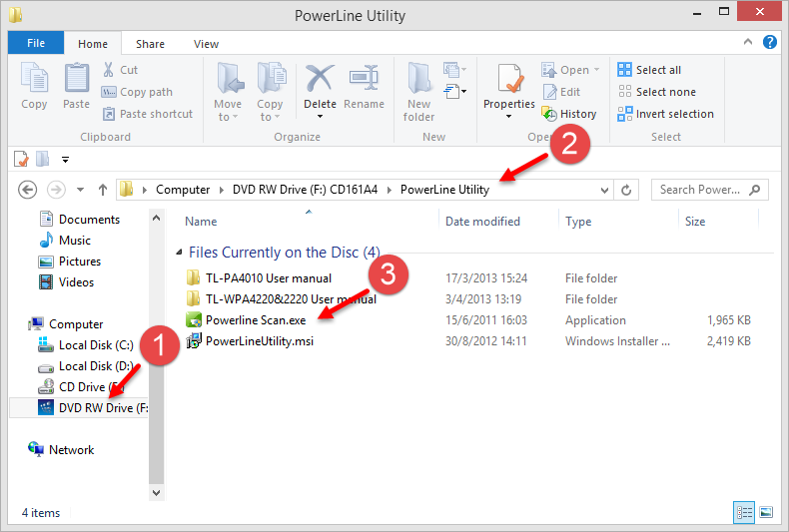Screen dimensions: 789x532
Task: Click PowerLine Utility breadcrumb segment
Action: pyautogui.click(x=444, y=190)
